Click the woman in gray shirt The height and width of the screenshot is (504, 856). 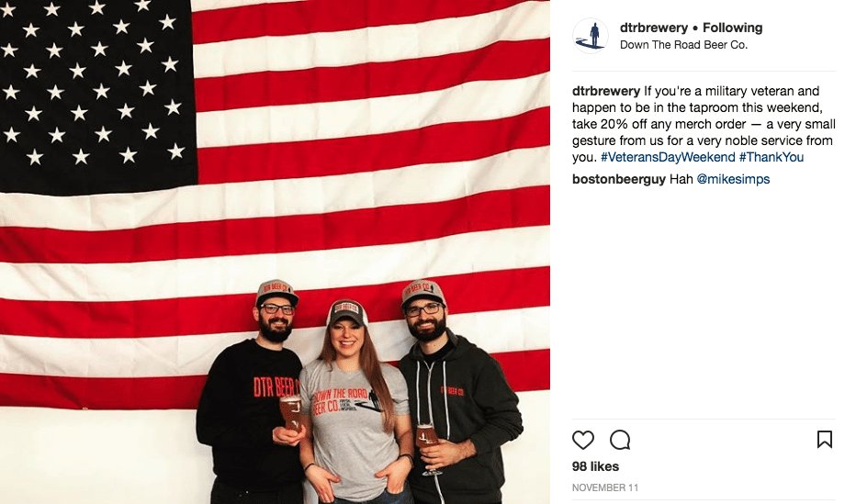click(x=355, y=404)
